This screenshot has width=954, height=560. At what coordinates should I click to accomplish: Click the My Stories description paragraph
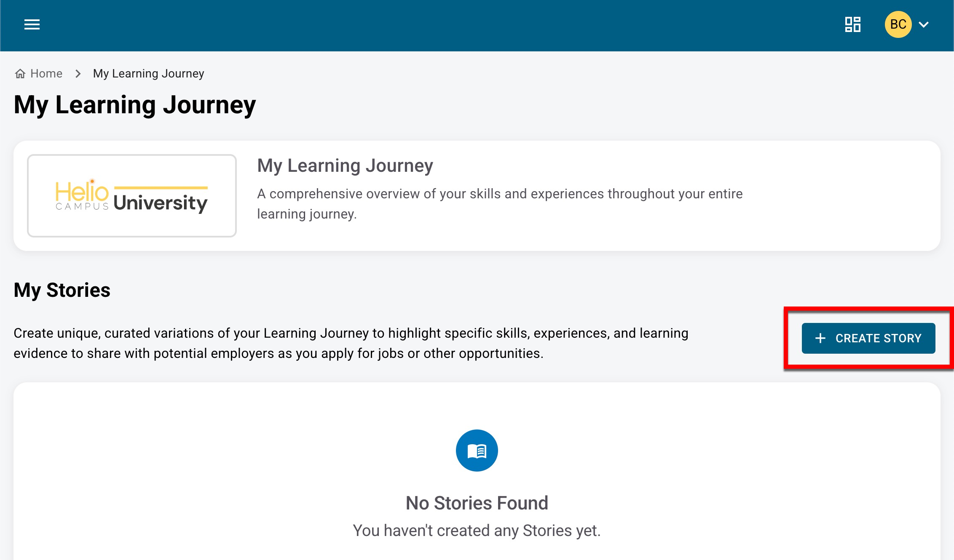point(351,343)
